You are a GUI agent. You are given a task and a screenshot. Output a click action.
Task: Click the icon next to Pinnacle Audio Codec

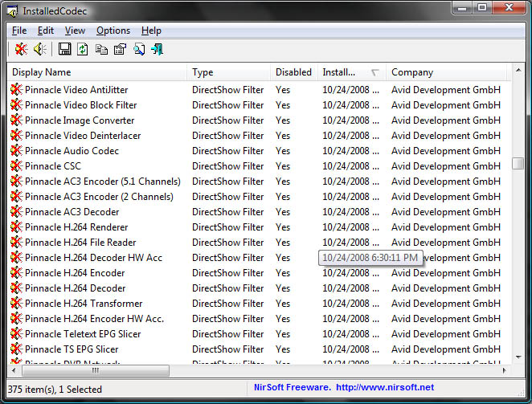(x=16, y=151)
